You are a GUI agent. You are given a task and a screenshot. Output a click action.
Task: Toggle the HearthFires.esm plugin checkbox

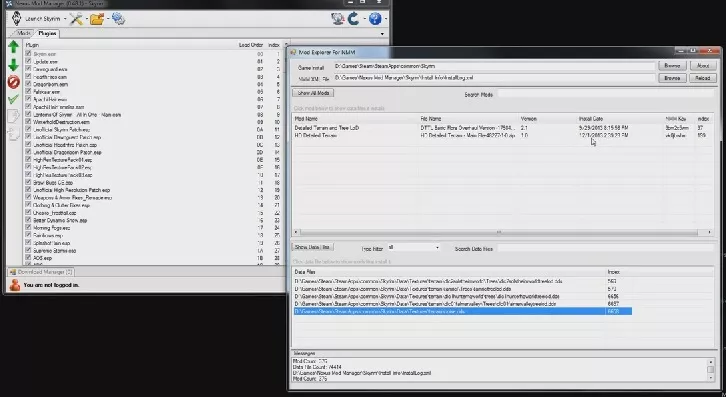click(x=28, y=76)
